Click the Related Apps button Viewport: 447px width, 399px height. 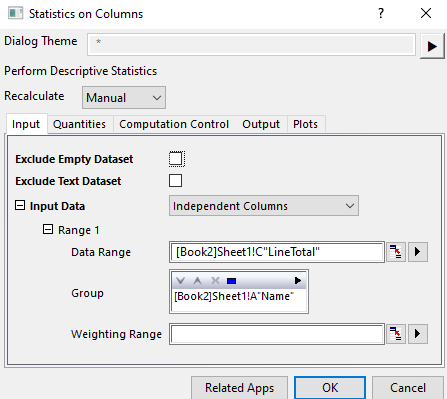(239, 388)
